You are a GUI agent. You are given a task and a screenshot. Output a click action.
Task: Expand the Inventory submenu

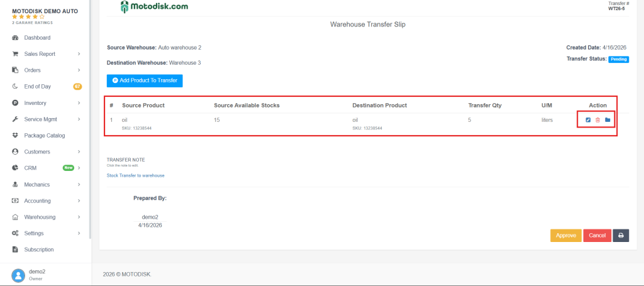79,103
